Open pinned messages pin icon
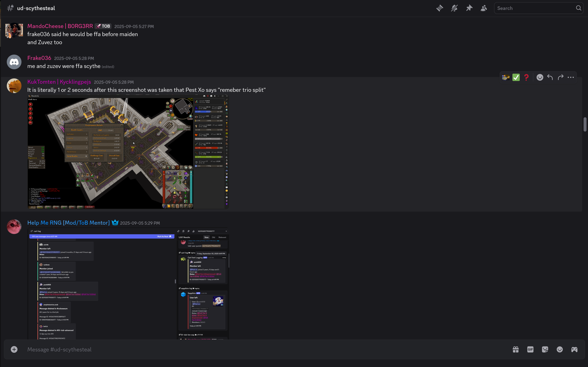Screen dimensions: 588x367 click(469, 8)
